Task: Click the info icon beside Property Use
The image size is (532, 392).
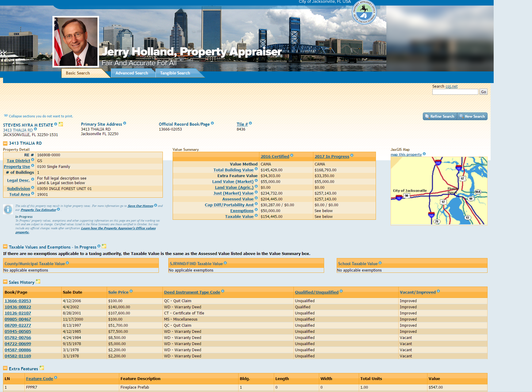Action: [x=33, y=166]
